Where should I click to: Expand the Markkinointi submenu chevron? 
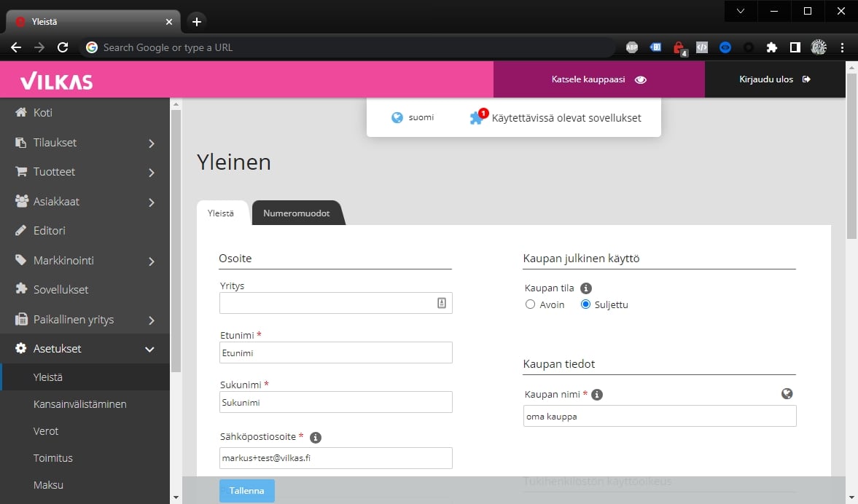point(152,261)
